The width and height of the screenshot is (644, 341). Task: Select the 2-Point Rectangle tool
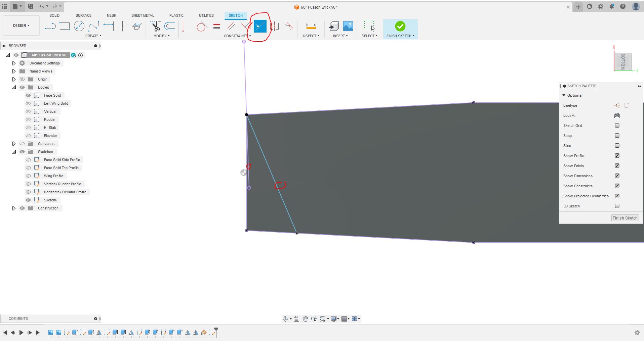tap(65, 26)
